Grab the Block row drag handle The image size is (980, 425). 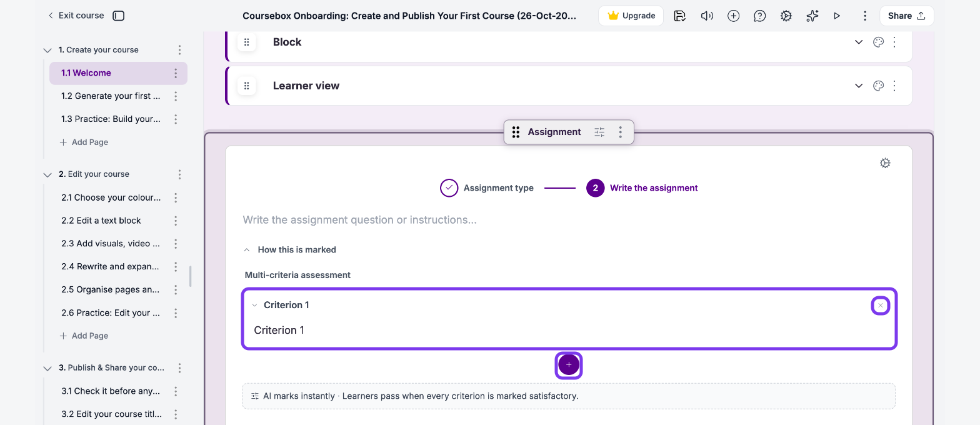pyautogui.click(x=246, y=42)
